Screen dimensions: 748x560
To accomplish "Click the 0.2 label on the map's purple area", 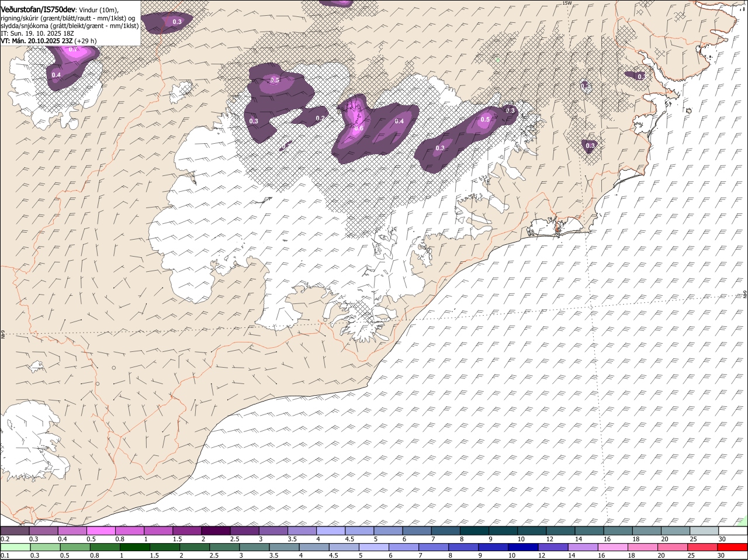I will 320,118.
